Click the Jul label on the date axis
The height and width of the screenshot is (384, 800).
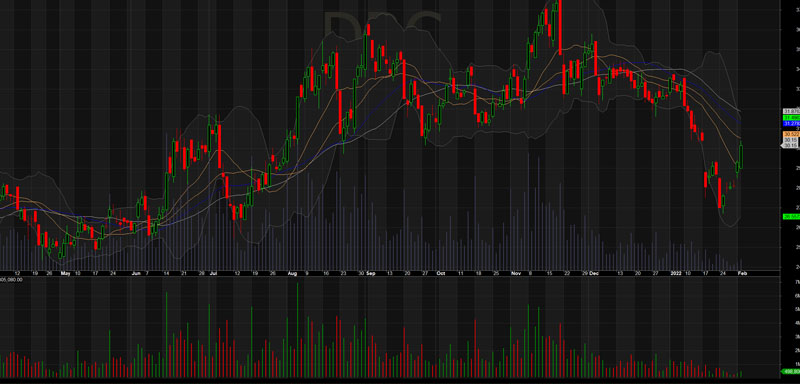coord(213,273)
